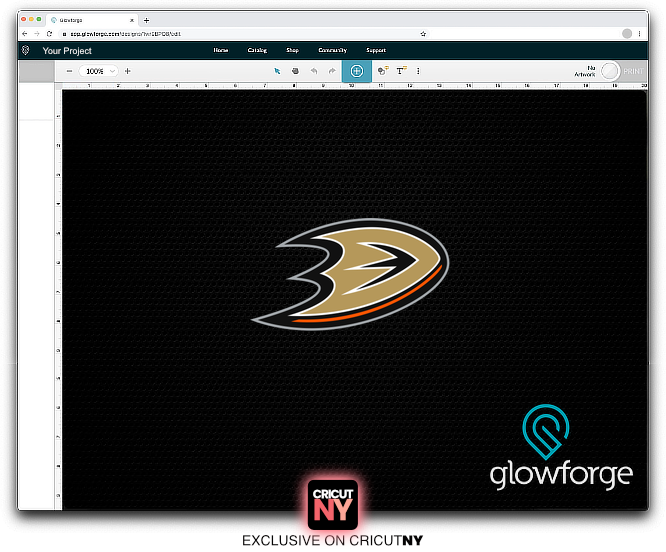Viewport: 666px width, 552px height.
Task: Zoom in with the plus icon
Action: (x=127, y=71)
